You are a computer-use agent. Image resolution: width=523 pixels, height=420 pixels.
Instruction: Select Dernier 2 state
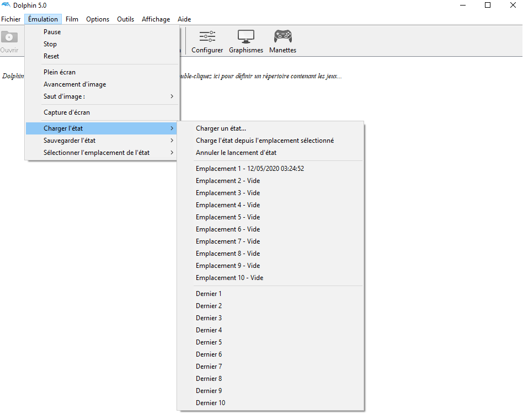[270, 306]
